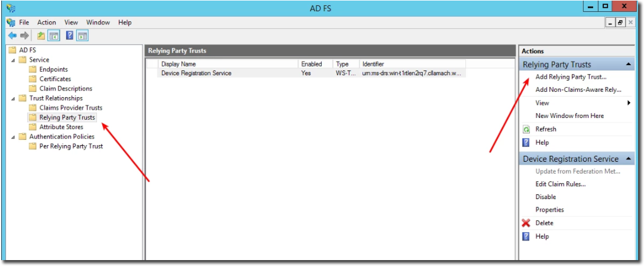Click the Help icon under Relying Party Trusts actions
The width and height of the screenshot is (644, 266).
click(x=526, y=142)
